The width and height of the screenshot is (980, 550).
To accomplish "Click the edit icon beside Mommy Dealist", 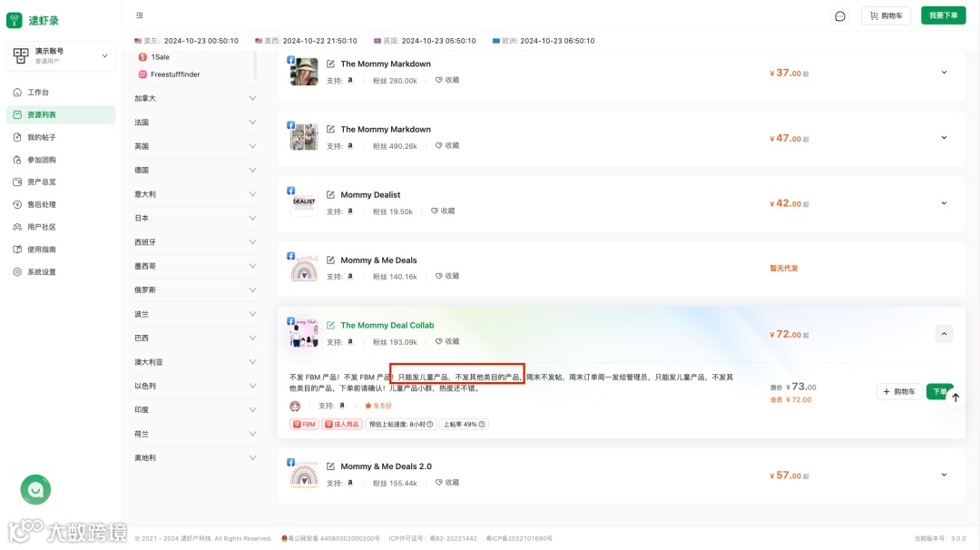I will [x=330, y=195].
